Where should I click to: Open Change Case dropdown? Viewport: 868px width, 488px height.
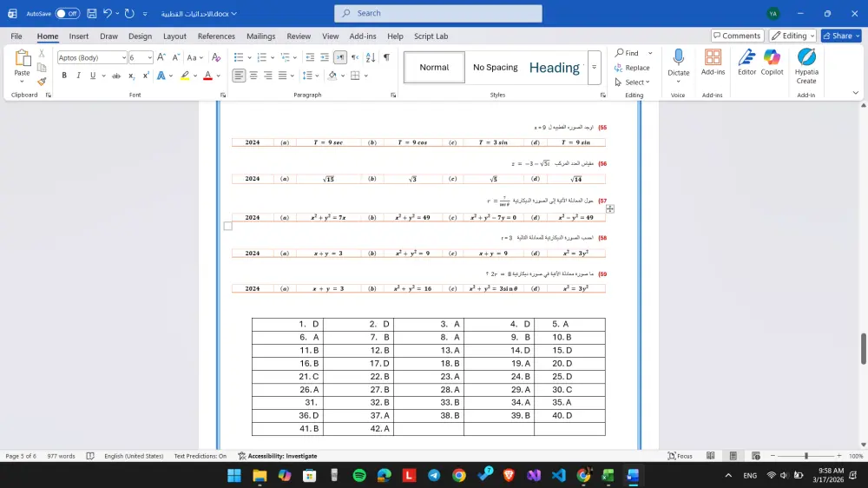(x=194, y=57)
